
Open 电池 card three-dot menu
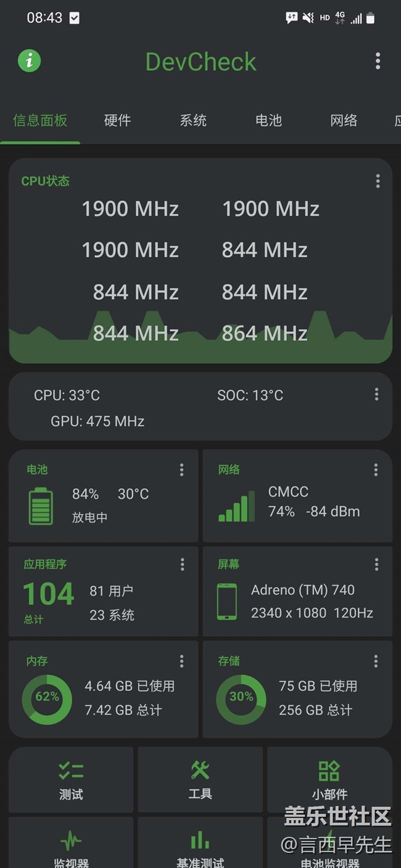click(181, 470)
